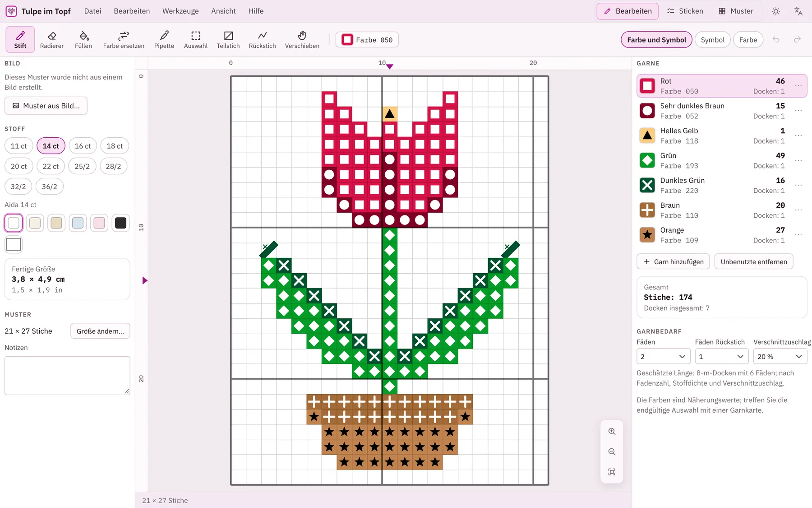Choose the black fabric color swatch

pos(121,223)
